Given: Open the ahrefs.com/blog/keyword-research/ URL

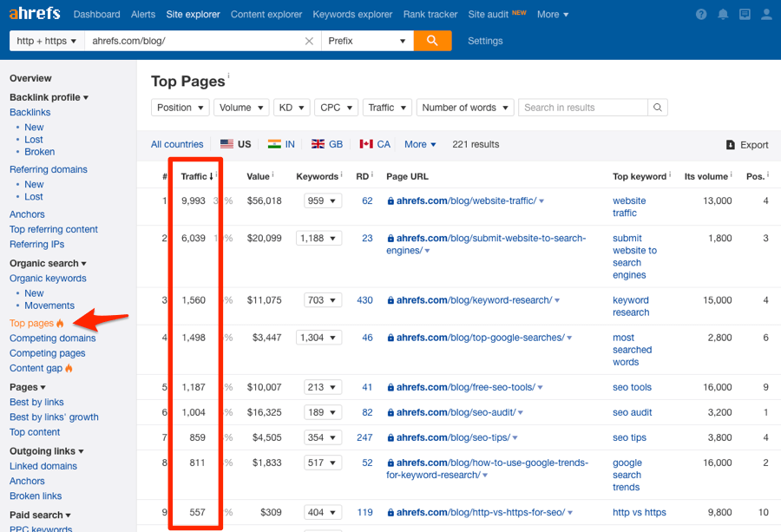Looking at the screenshot, I should click(474, 300).
